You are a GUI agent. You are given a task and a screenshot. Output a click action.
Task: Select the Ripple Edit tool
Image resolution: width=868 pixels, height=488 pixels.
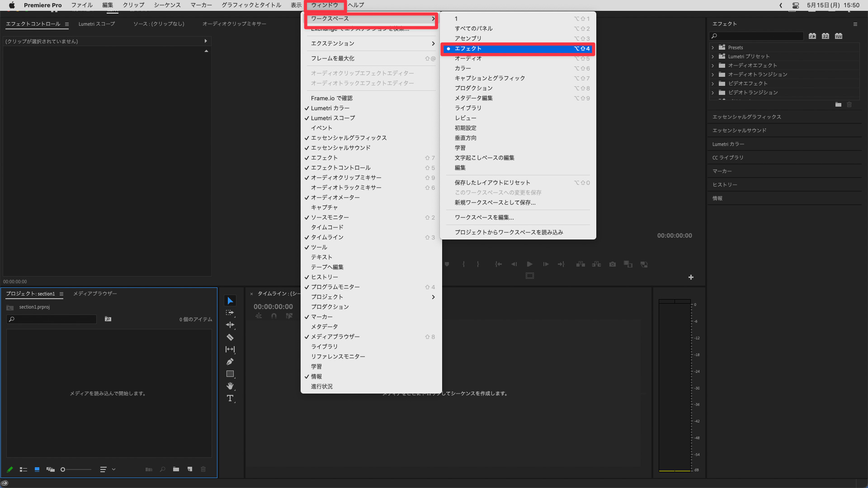click(230, 325)
